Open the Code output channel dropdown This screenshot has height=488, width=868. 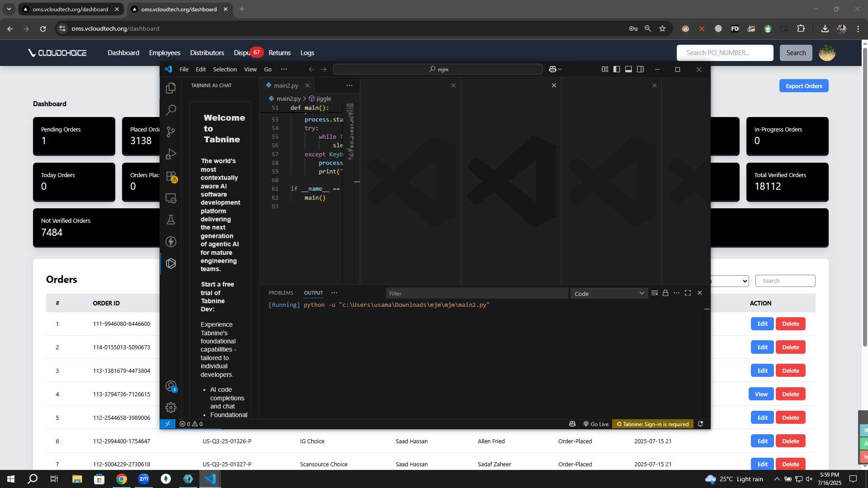(609, 294)
